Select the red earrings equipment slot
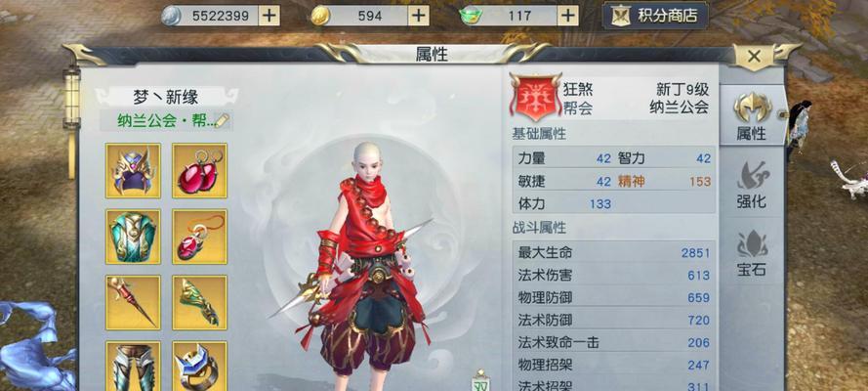Viewport: 868px width, 391px height. tap(199, 171)
